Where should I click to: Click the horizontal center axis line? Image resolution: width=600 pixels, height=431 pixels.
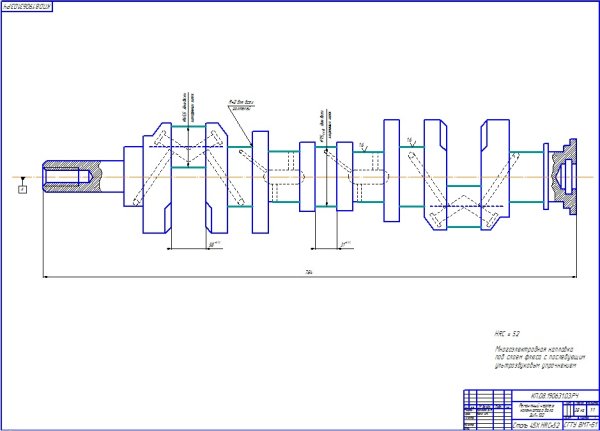click(x=300, y=178)
